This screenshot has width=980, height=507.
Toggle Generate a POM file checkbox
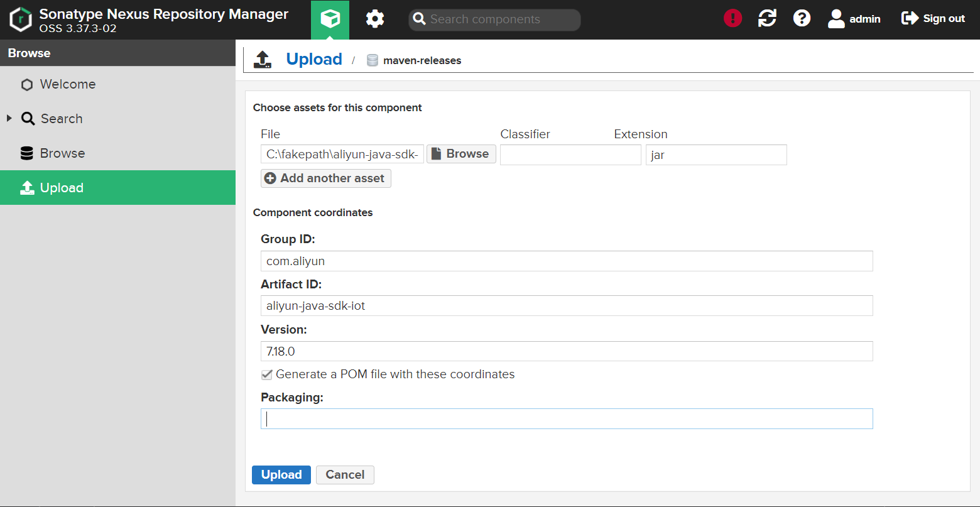tap(267, 374)
